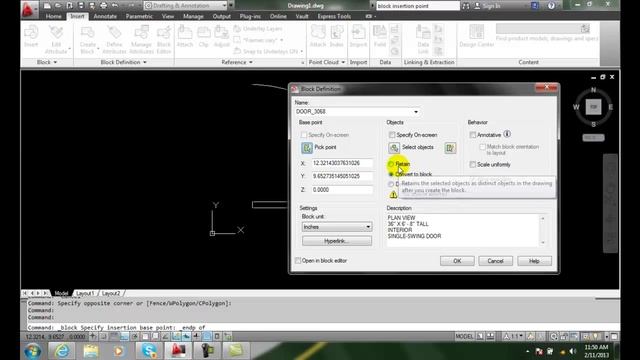This screenshot has width=640, height=360.
Task: Click the search box reading block insertion point
Action: [418, 6]
